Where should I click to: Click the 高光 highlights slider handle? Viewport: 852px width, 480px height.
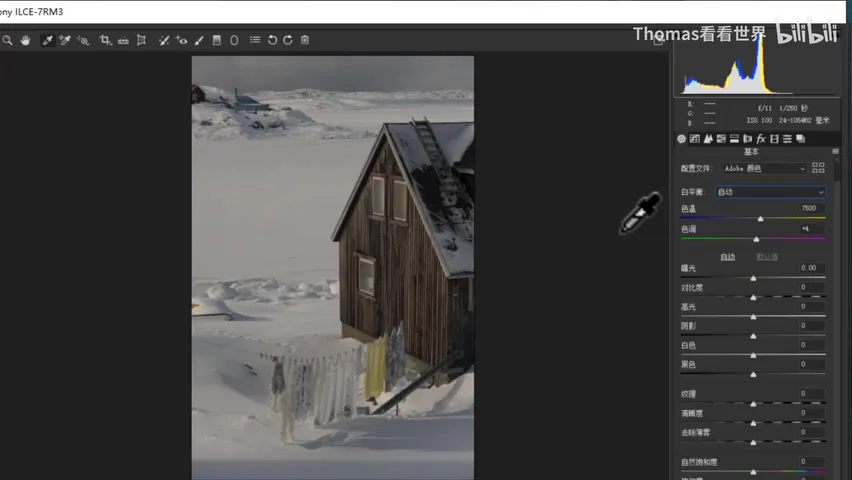tap(753, 317)
